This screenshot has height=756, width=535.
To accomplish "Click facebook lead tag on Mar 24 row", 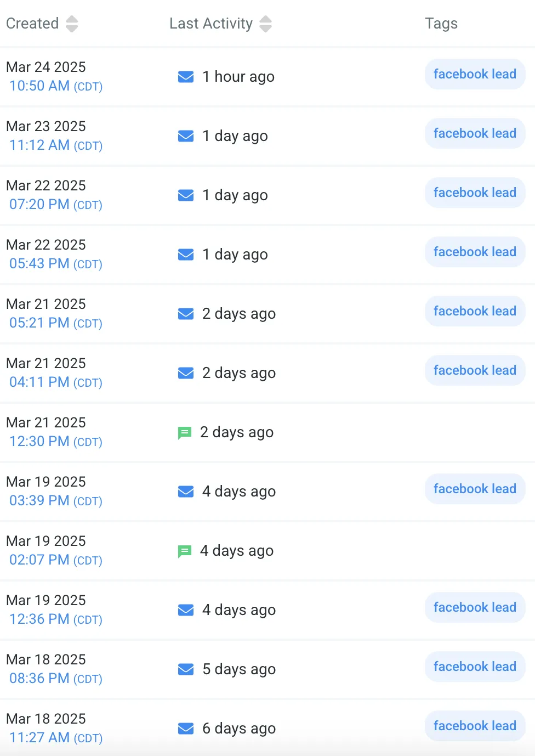I will (x=475, y=74).
